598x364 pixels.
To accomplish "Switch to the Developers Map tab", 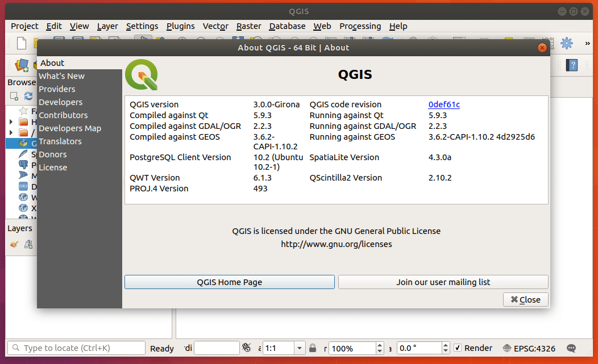I will (x=80, y=128).
